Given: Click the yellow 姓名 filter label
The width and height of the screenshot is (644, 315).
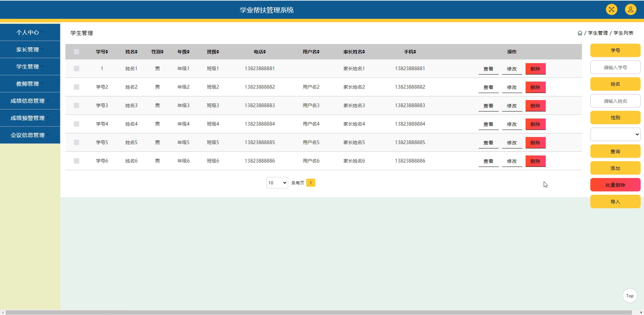Looking at the screenshot, I should 615,84.
